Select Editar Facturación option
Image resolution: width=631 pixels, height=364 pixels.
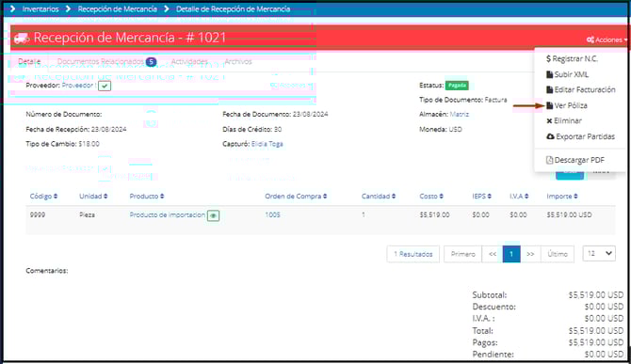(x=581, y=89)
